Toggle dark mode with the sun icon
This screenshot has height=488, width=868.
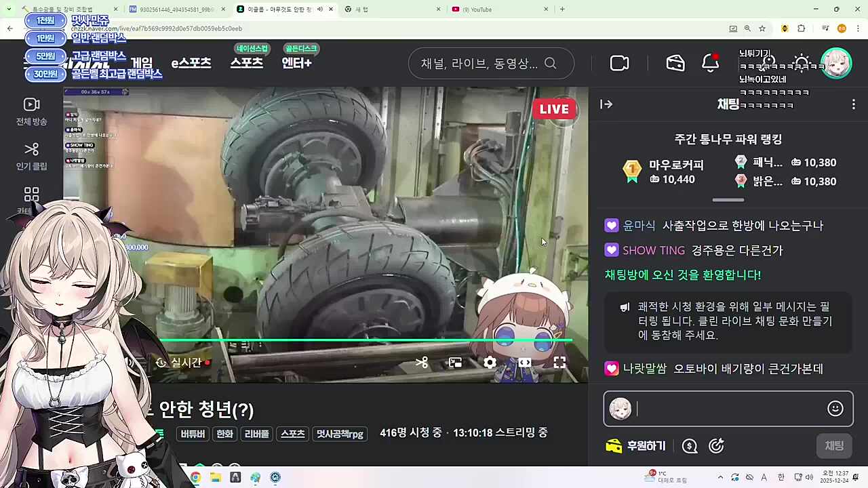[801, 62]
